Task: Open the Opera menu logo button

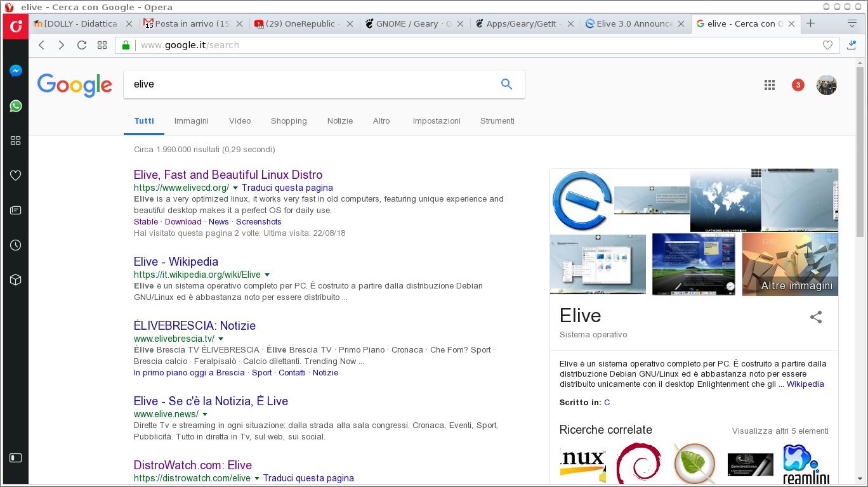Action: tap(16, 25)
